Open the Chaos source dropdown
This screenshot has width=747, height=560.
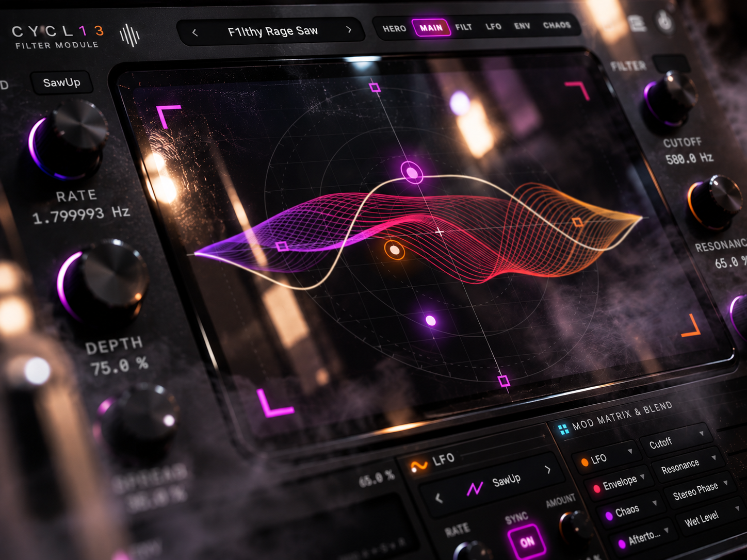click(x=632, y=510)
